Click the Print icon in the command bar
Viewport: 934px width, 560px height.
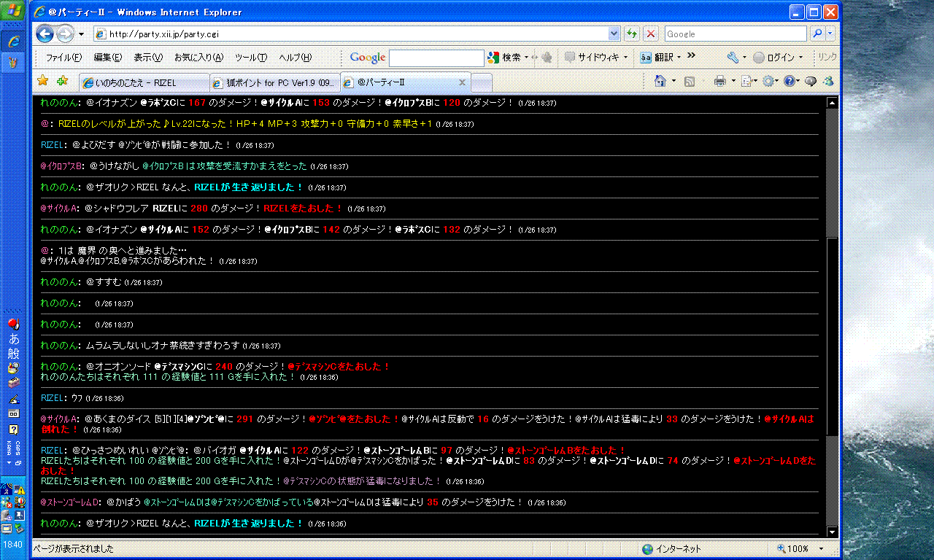point(719,82)
